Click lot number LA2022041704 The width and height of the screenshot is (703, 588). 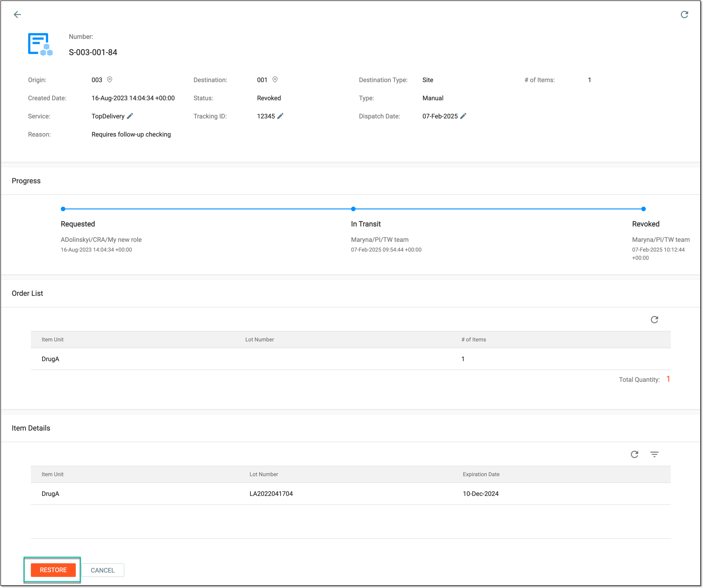tap(271, 494)
